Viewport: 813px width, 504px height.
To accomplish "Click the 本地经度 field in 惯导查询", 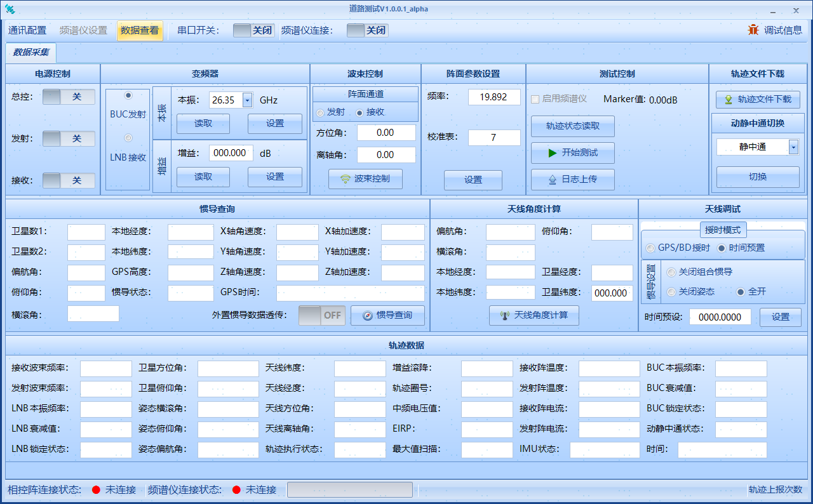I will tap(191, 232).
